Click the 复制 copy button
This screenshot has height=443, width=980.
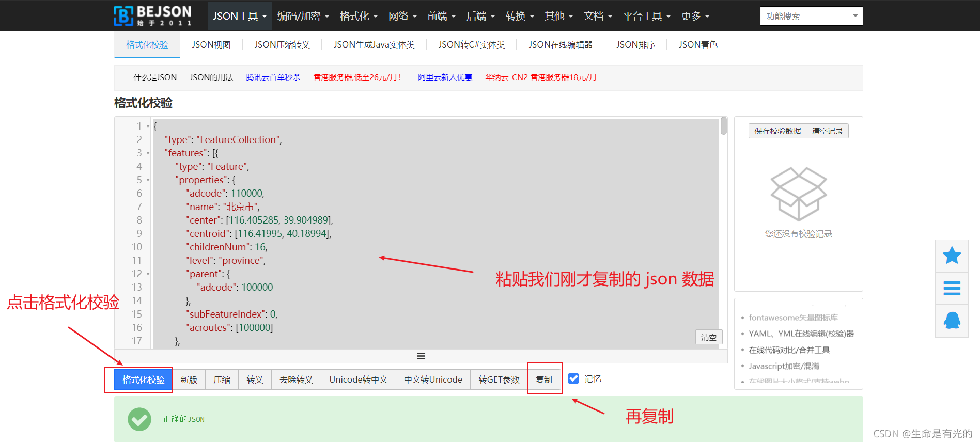click(x=544, y=379)
